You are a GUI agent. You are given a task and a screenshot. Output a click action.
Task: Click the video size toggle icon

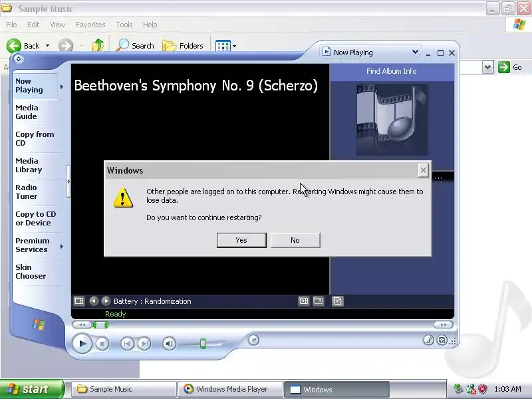[x=303, y=301]
